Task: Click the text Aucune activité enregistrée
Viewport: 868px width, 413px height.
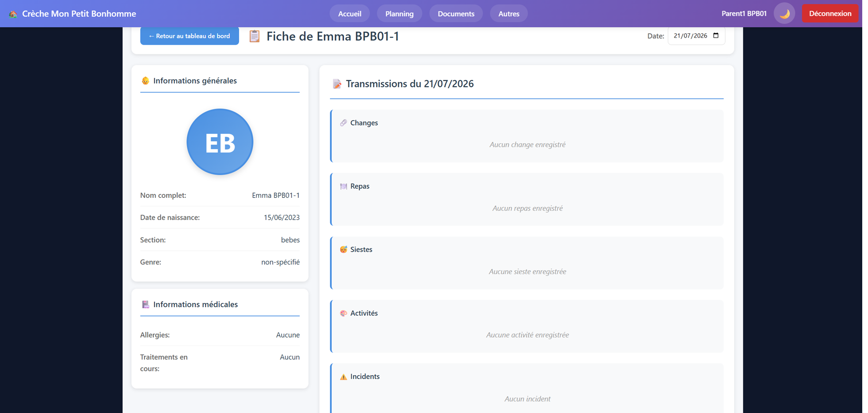Action: [x=527, y=335]
